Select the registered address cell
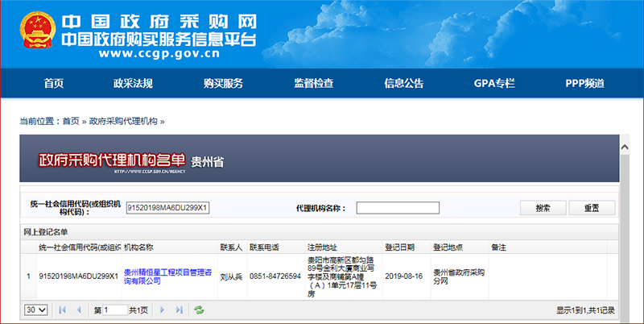 pos(342,276)
